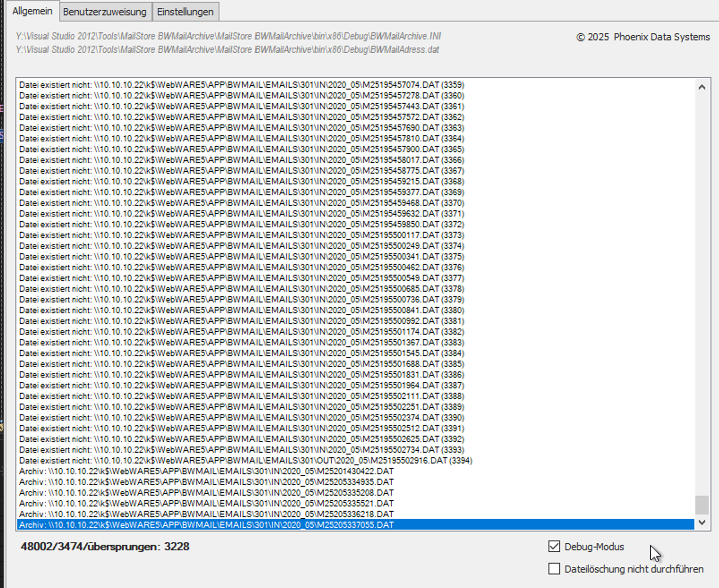
Task: Click the log list scroll down arrow
Action: click(702, 523)
